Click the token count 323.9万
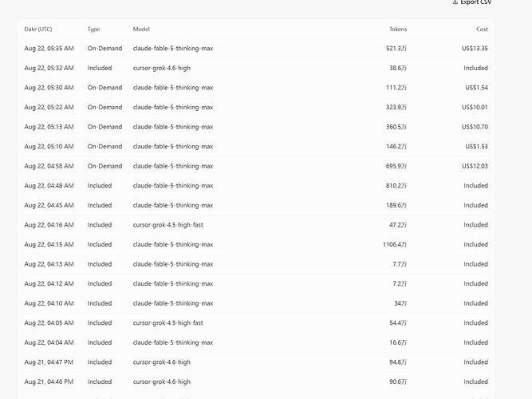The width and height of the screenshot is (532, 399). click(396, 107)
